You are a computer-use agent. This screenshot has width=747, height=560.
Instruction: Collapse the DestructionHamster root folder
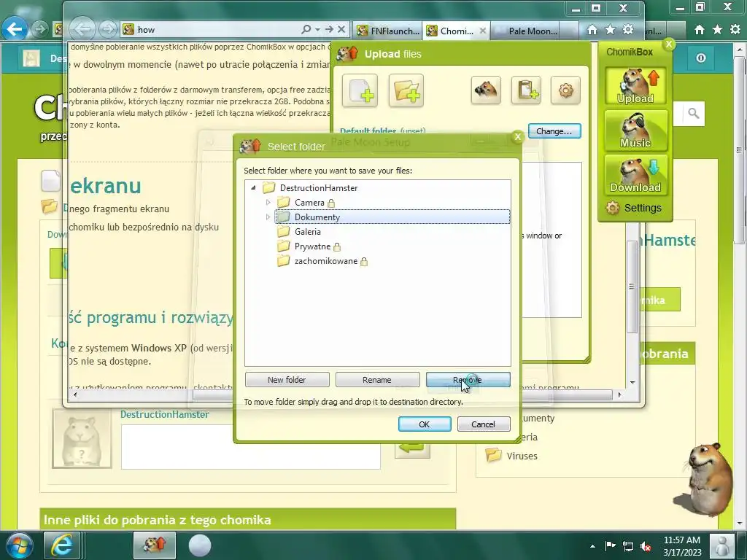(253, 187)
